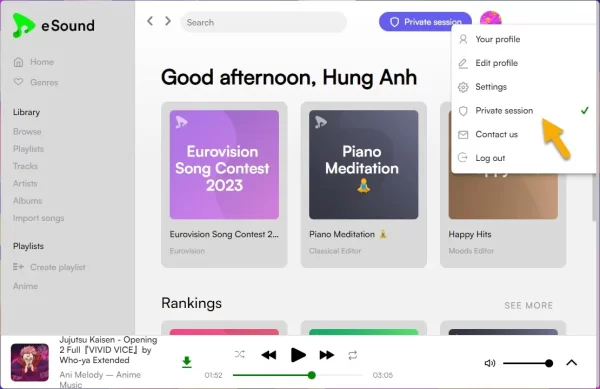The height and width of the screenshot is (389, 600).
Task: Go forward with the right arrow
Action: tap(168, 21)
